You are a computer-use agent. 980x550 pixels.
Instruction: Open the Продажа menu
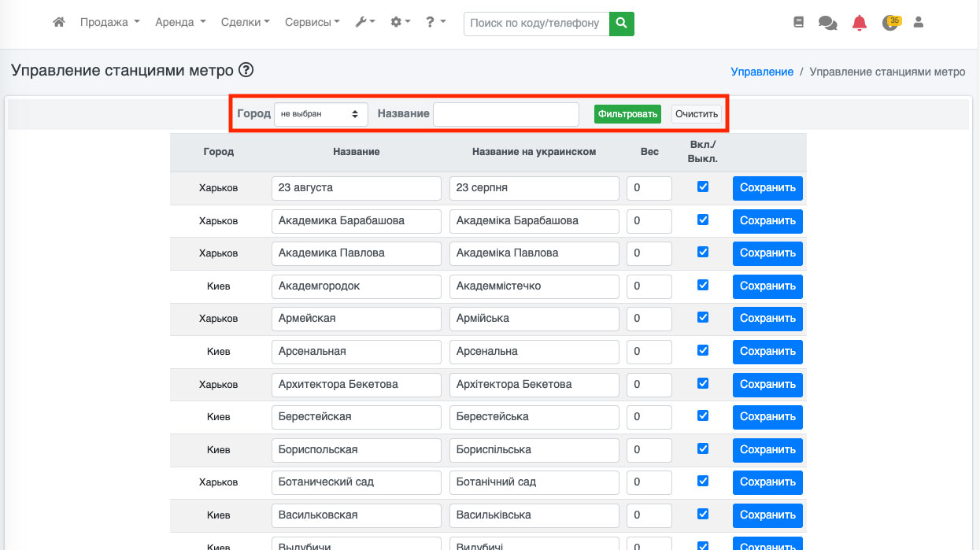pos(109,23)
